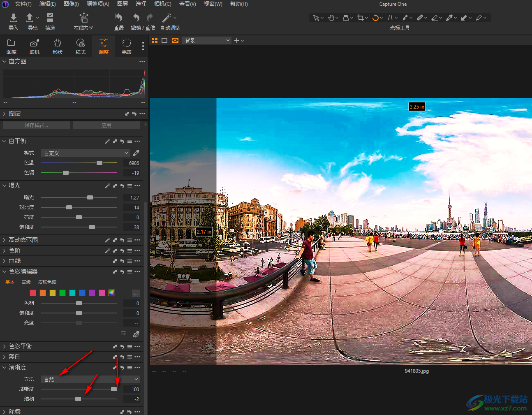This screenshot has width=532, height=415.
Task: Click the Save Style (保存样式) button
Action: pyautogui.click(x=37, y=125)
